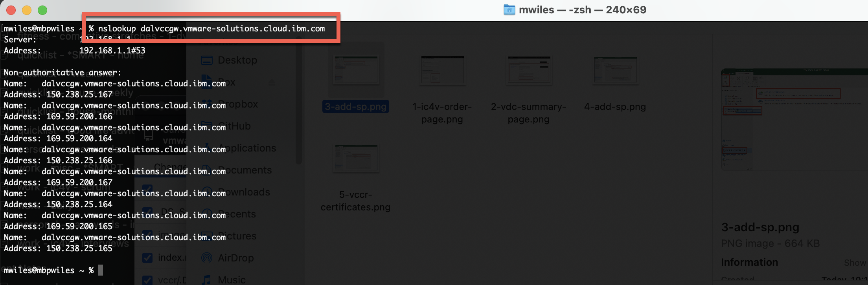Screen dimensions: 868x285
Task: Click the 4-add-sp.png file name label
Action: coord(615,107)
